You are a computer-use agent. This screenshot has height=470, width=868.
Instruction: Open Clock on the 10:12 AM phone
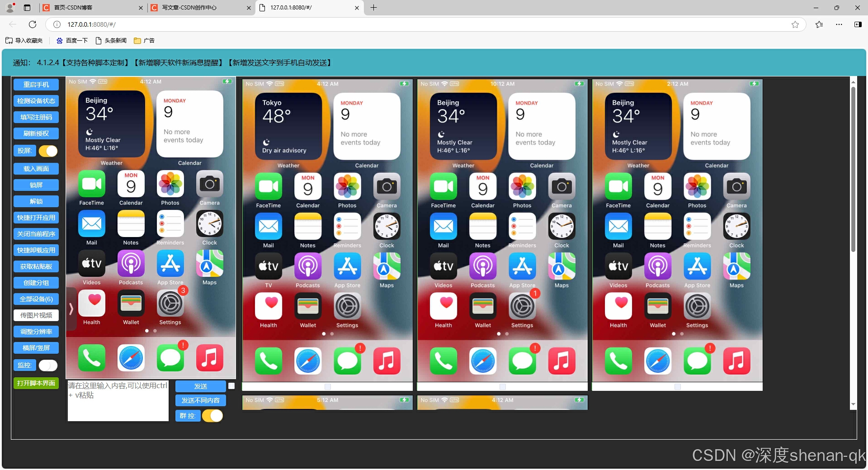click(x=562, y=226)
